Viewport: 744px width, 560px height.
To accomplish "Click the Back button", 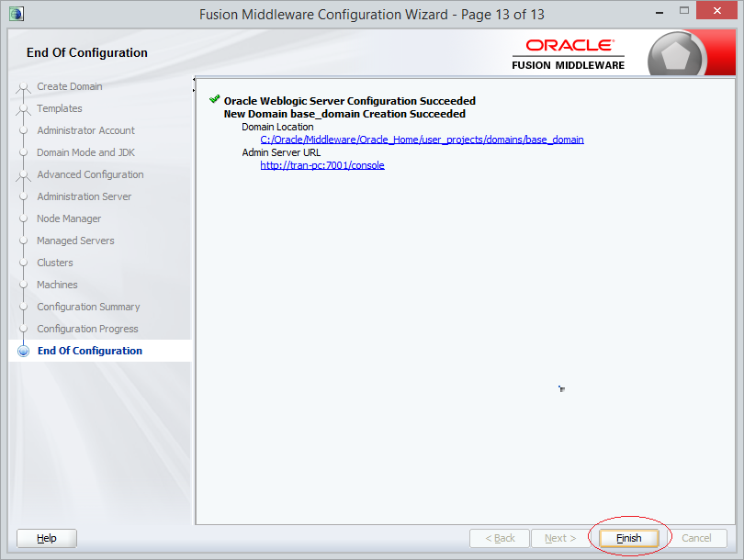I will click(x=500, y=538).
